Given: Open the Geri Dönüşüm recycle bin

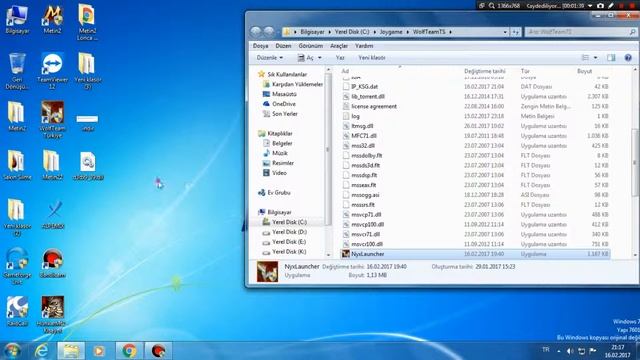Looking at the screenshot, I should click(17, 71).
